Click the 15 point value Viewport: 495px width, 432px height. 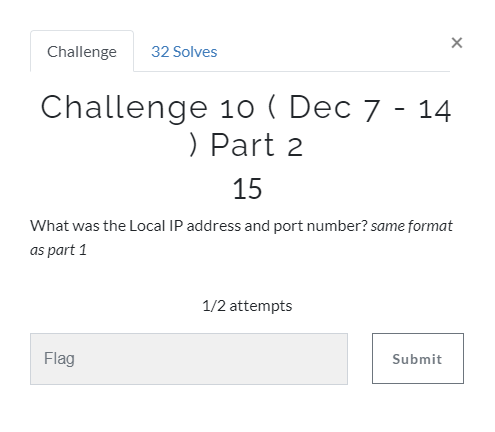(247, 189)
